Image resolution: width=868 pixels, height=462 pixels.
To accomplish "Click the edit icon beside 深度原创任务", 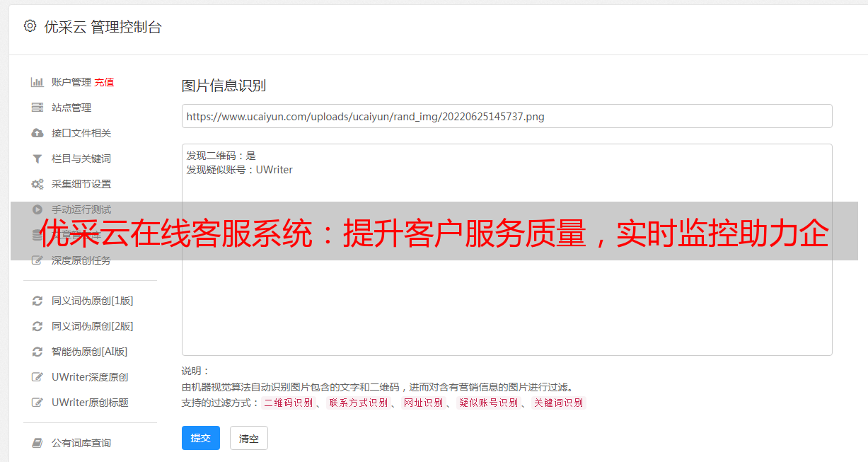I will 37,260.
